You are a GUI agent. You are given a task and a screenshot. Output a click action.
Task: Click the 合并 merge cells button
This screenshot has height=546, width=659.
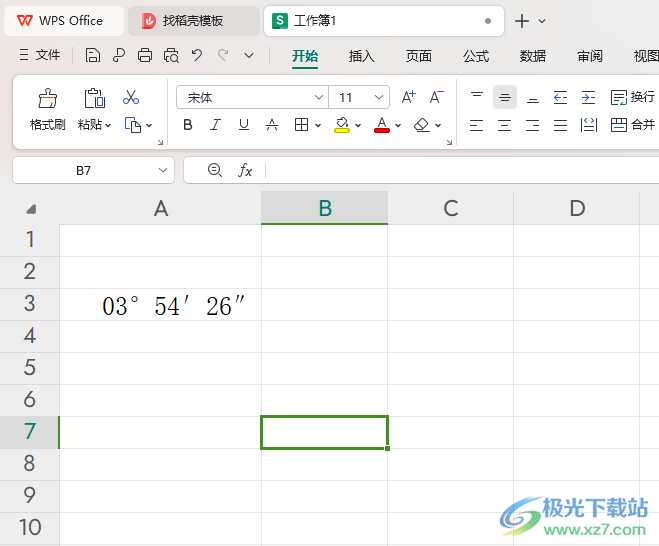pyautogui.click(x=633, y=125)
